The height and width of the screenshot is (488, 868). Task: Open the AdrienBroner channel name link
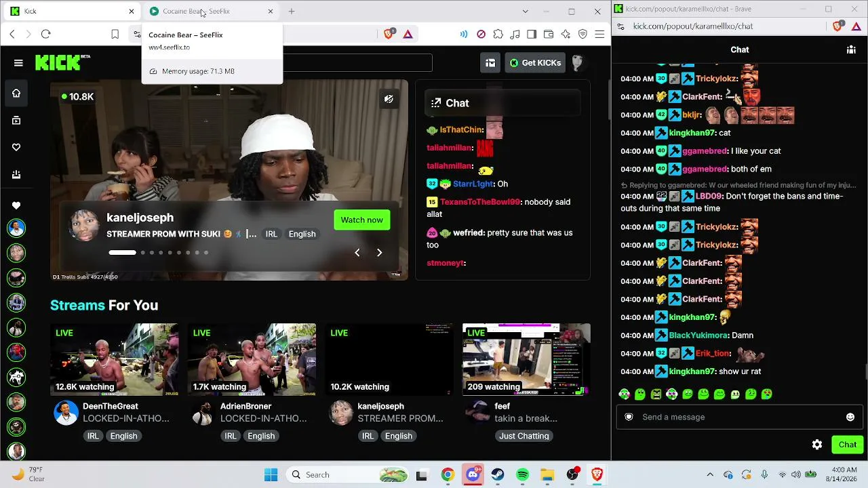click(245, 406)
